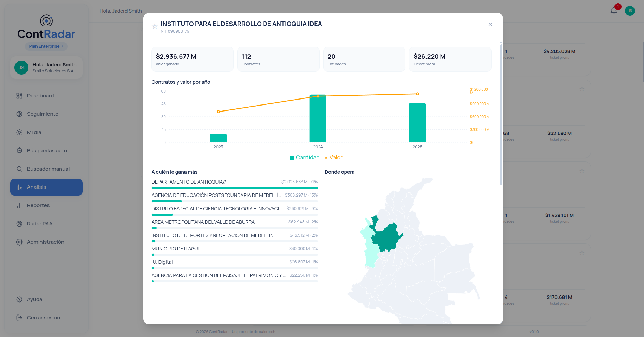Open the Ayuda help icon
644x337 pixels.
19,299
